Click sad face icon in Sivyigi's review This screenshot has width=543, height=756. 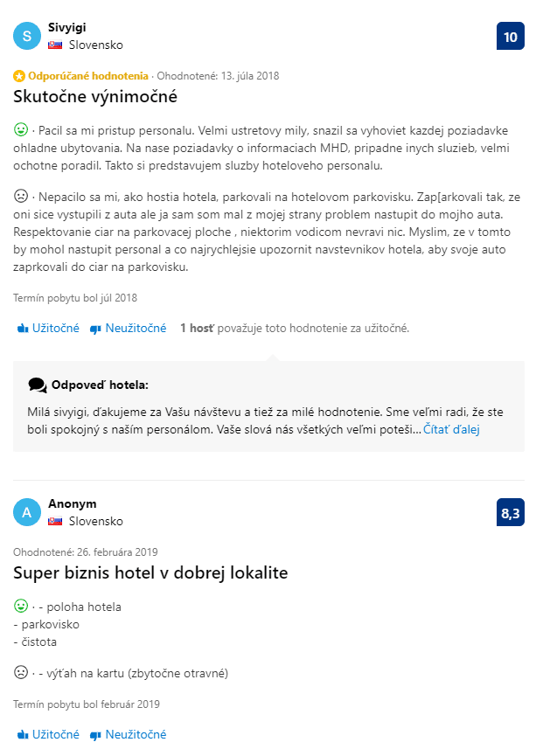(21, 197)
